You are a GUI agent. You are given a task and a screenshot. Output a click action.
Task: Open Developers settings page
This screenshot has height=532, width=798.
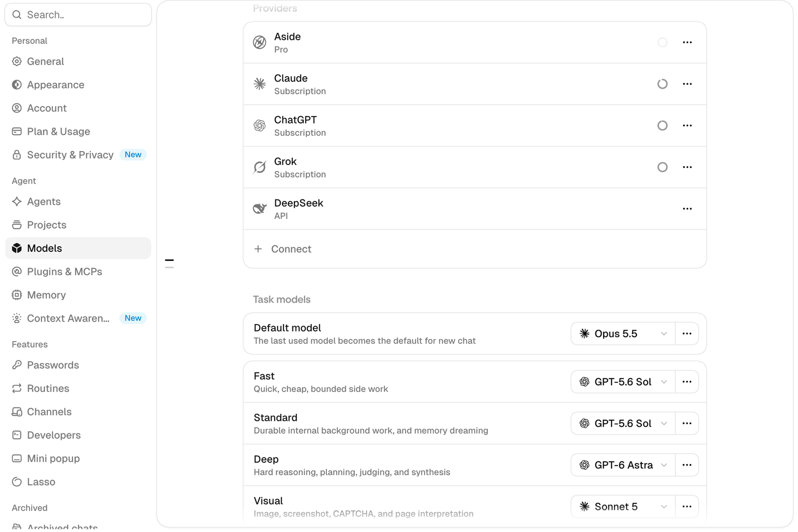pos(78,435)
